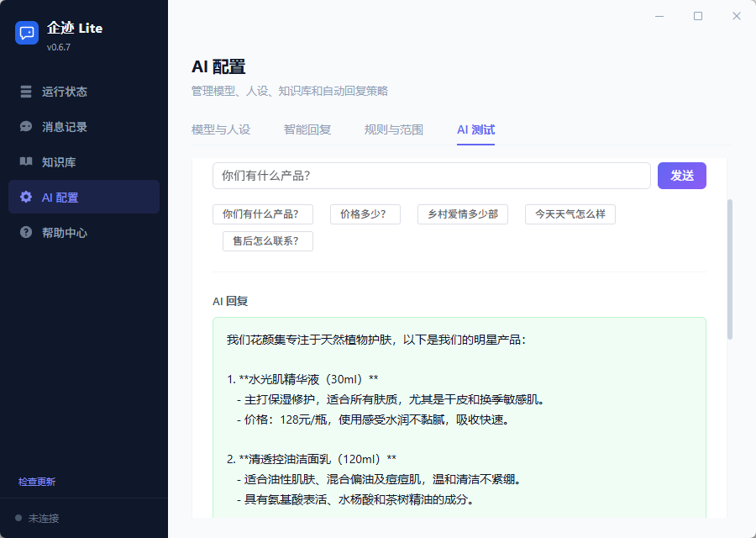
Task: Open 帮助中心 via the question mark icon
Action: coord(25,232)
